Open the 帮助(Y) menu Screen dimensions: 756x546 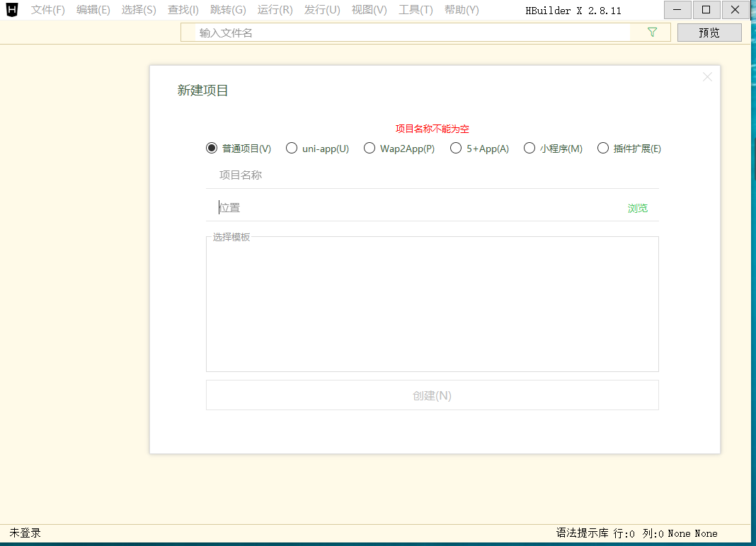[x=462, y=10]
